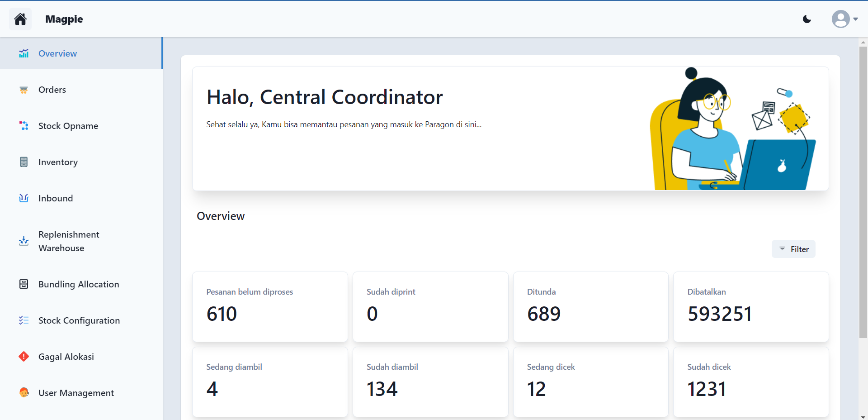868x420 pixels.
Task: Click the Orders cart icon
Action: tap(24, 90)
